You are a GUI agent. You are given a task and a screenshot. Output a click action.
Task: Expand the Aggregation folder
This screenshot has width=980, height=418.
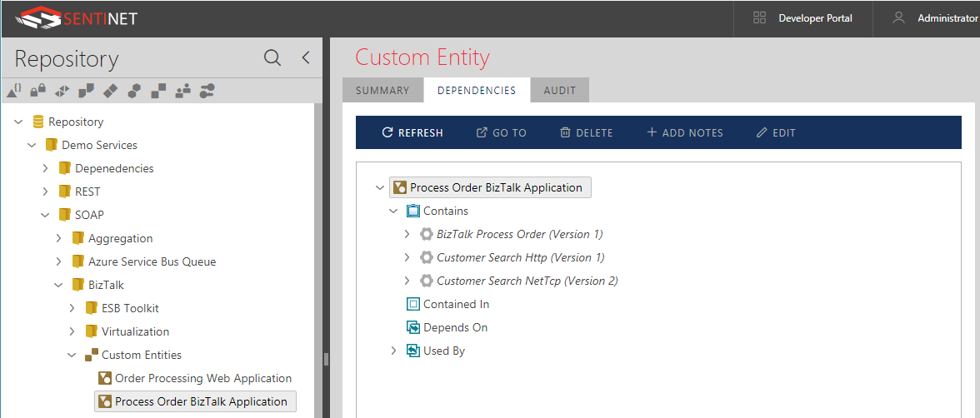tap(58, 238)
